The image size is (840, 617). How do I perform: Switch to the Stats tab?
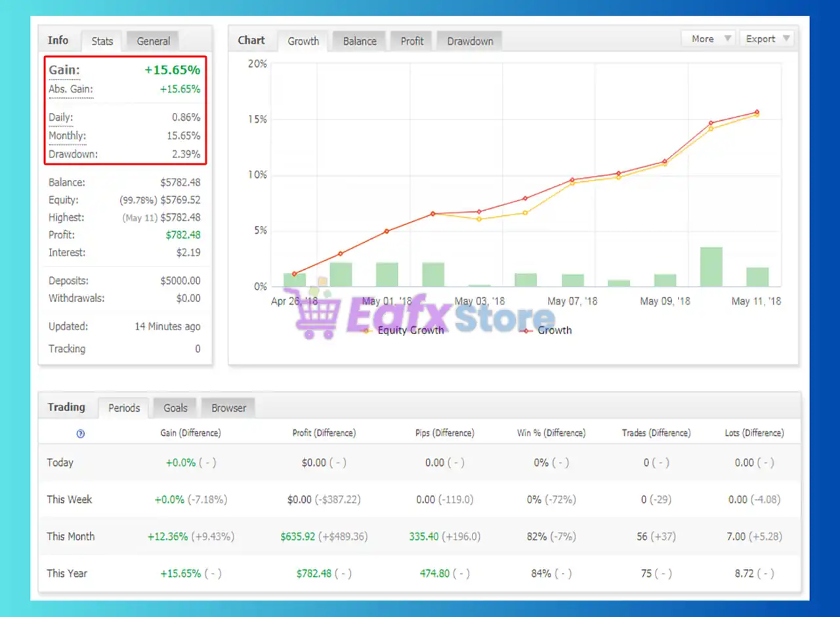click(102, 41)
